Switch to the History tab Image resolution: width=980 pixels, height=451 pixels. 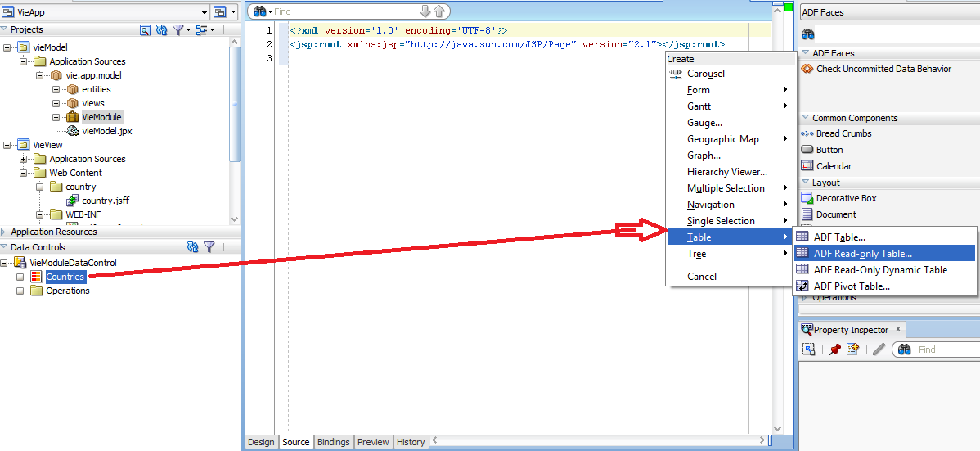click(411, 442)
